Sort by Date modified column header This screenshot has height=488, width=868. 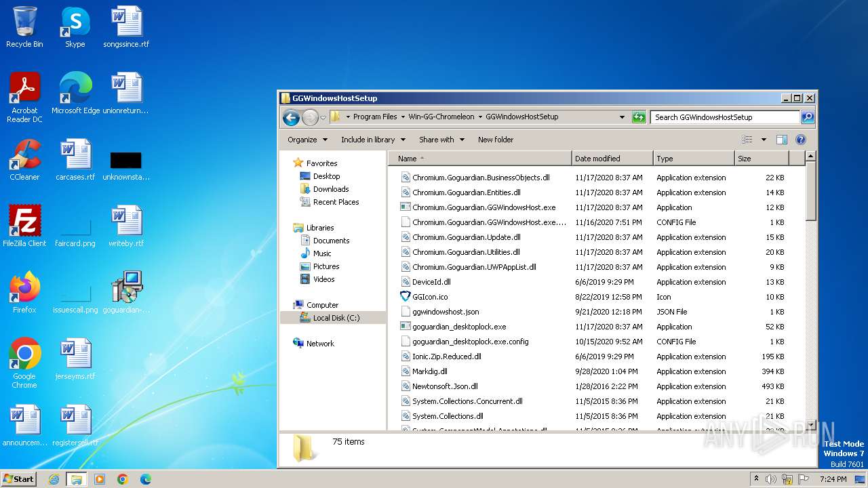click(612, 159)
